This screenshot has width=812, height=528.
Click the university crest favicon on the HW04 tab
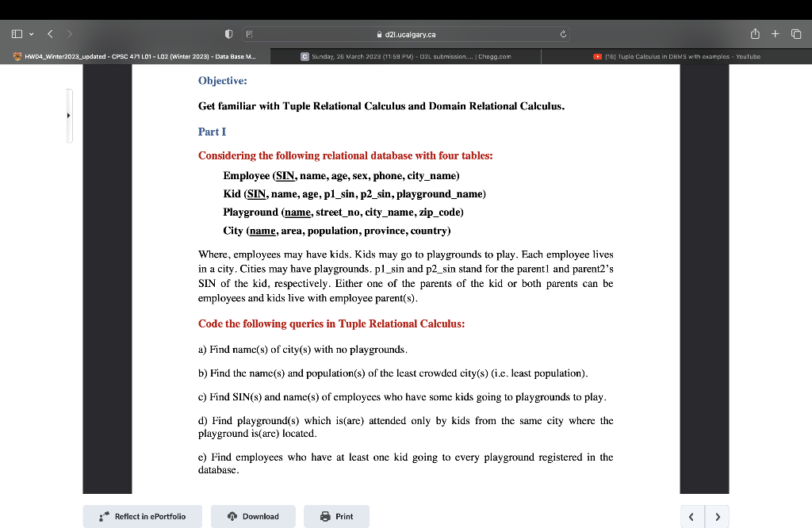point(17,56)
